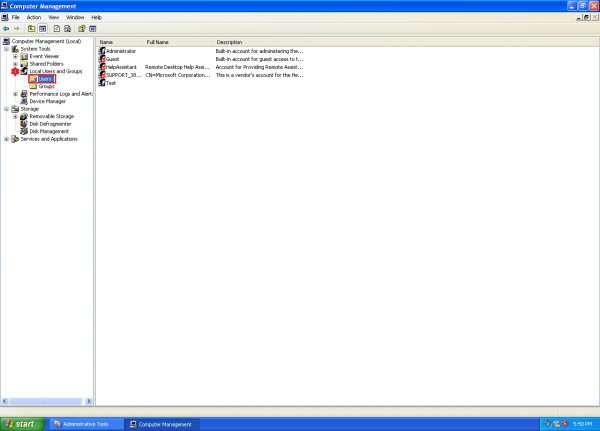Click the Removable Storage tree icon
600x431 pixels.
click(24, 116)
